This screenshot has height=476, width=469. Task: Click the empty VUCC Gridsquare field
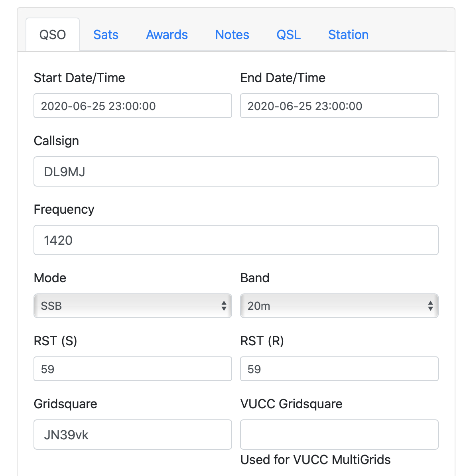tap(339, 435)
